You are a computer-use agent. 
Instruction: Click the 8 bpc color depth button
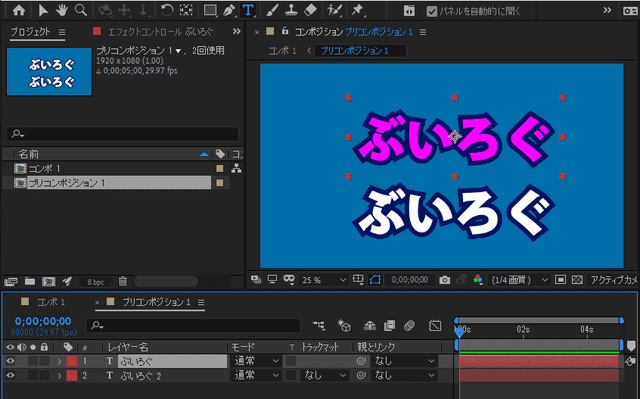[x=96, y=282]
